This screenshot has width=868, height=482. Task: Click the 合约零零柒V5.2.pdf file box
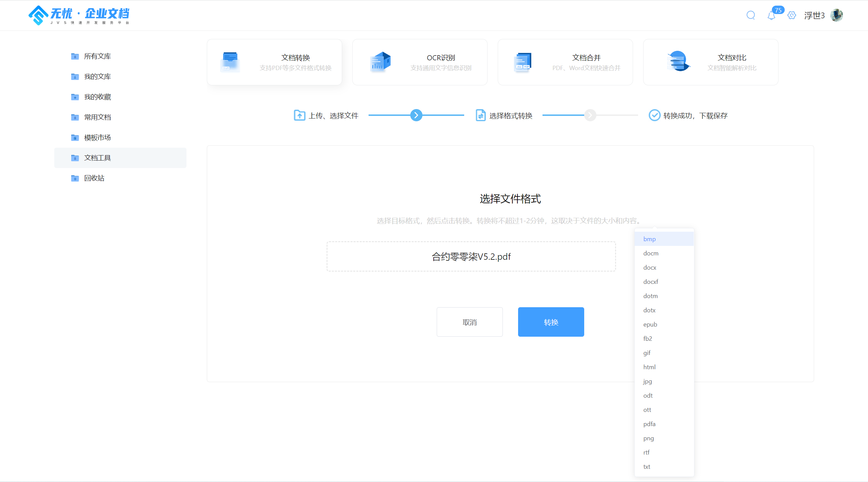click(471, 256)
